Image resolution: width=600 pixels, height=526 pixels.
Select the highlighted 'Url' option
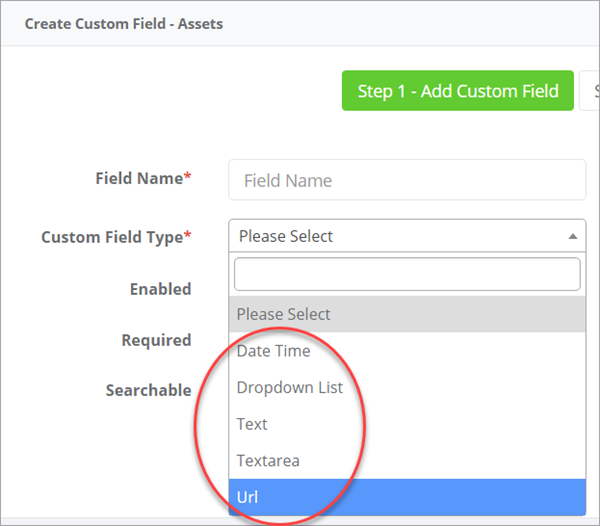(248, 497)
